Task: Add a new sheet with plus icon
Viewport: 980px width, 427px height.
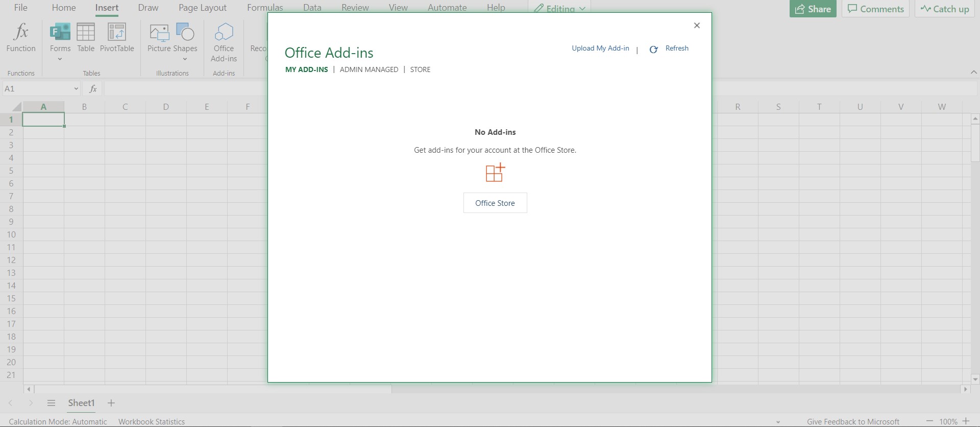Action: [111, 403]
